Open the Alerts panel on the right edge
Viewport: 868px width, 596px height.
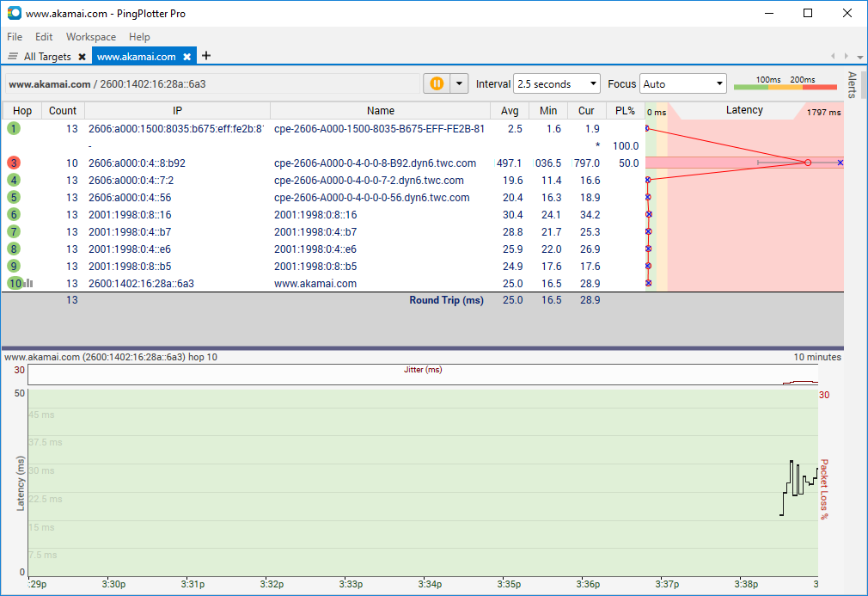850,84
